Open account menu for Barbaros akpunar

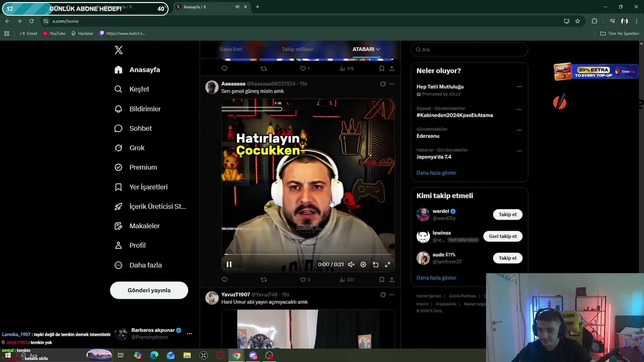190,333
